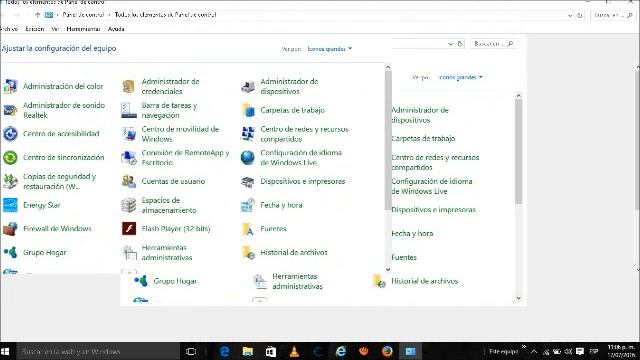This screenshot has width=640, height=360.
Task: Open Iconos grandes dropdown beside the Ajustar heading
Action: point(329,49)
